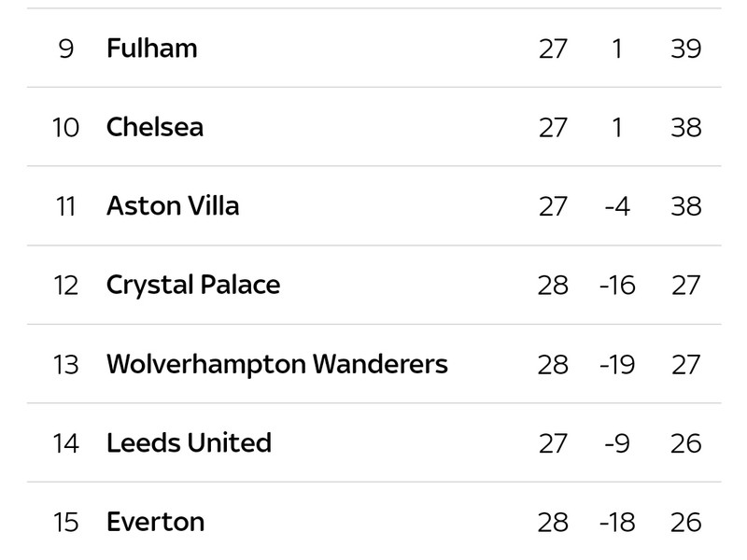Viewport: 747px width, 560px height.
Task: Click Leeds United's goal difference of -9
Action: tap(617, 444)
